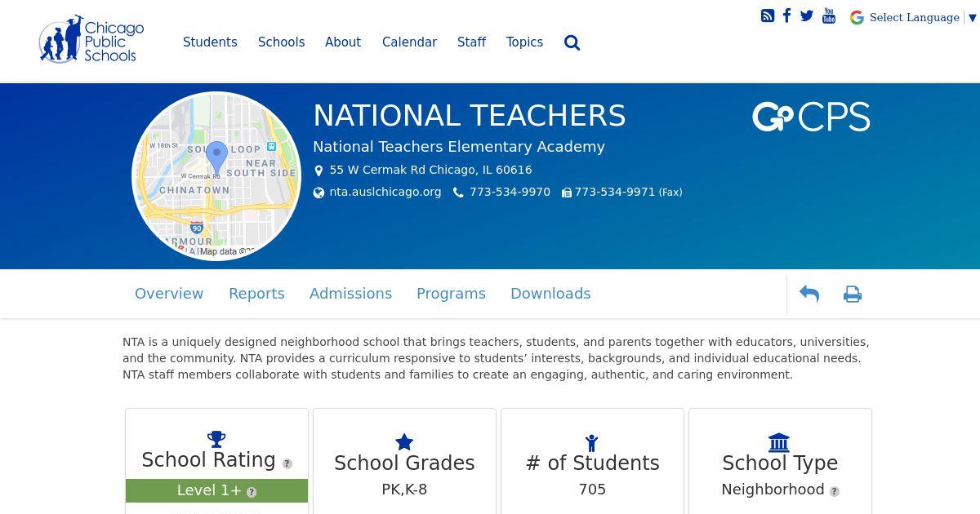Screen dimensions: 980x514
Task: Click the back arrow icon
Action: (809, 294)
